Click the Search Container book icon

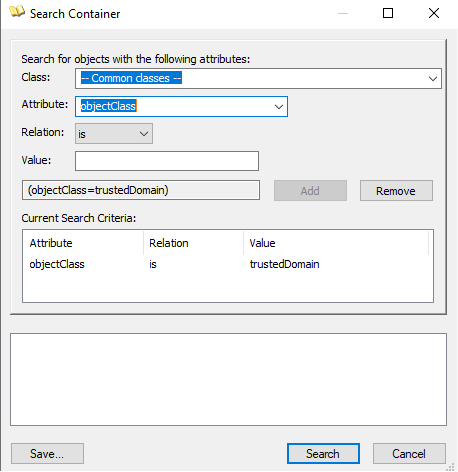[x=17, y=12]
